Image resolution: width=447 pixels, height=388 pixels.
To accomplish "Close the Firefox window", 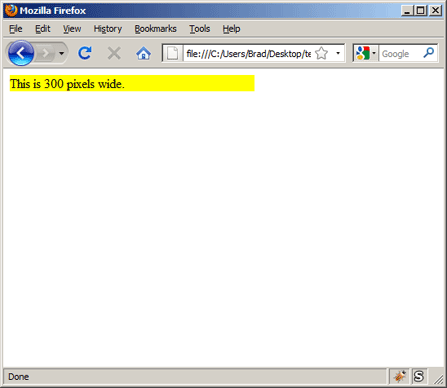I will point(436,11).
